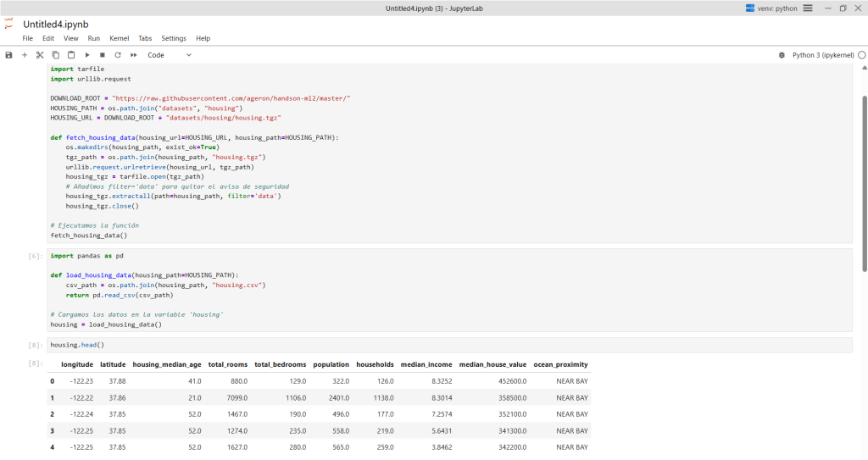Click the households value 259.0
The height and width of the screenshot is (460, 868).
tap(386, 447)
